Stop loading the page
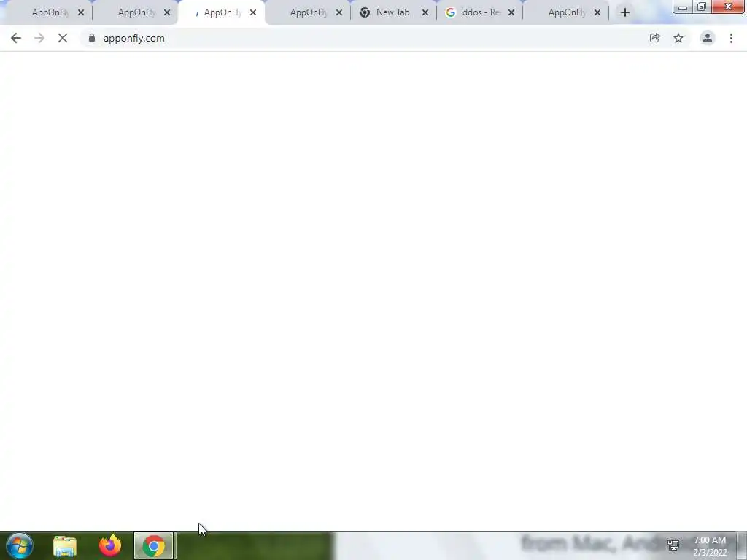This screenshot has height=560, width=747. pos(63,38)
